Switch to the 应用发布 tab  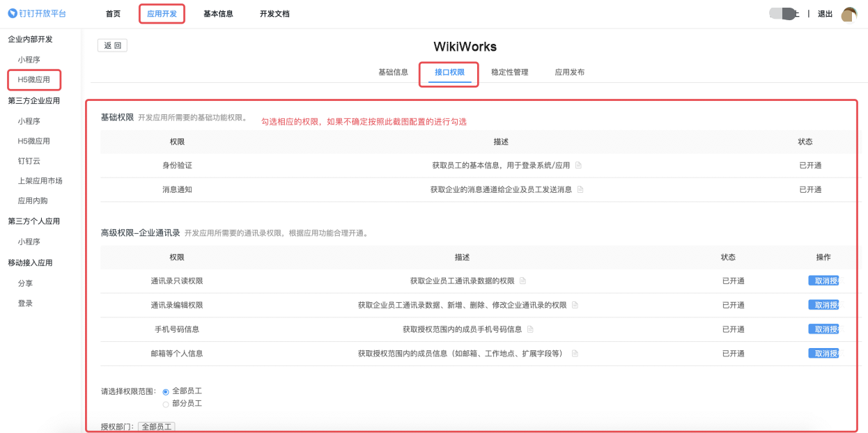tap(569, 72)
